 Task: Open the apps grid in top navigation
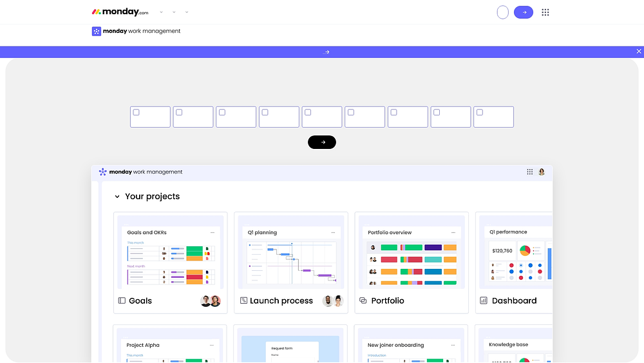545,12
